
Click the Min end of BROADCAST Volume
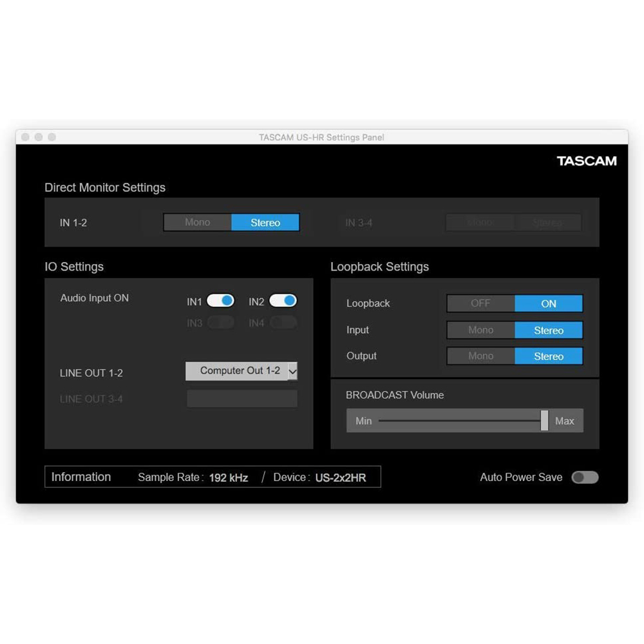coord(364,421)
